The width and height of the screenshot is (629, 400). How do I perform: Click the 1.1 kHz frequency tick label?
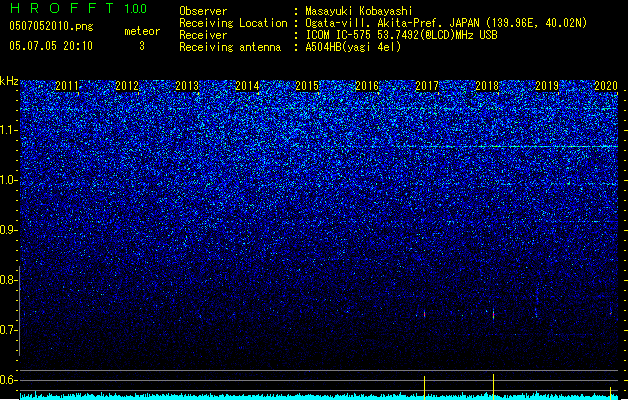tap(9, 130)
